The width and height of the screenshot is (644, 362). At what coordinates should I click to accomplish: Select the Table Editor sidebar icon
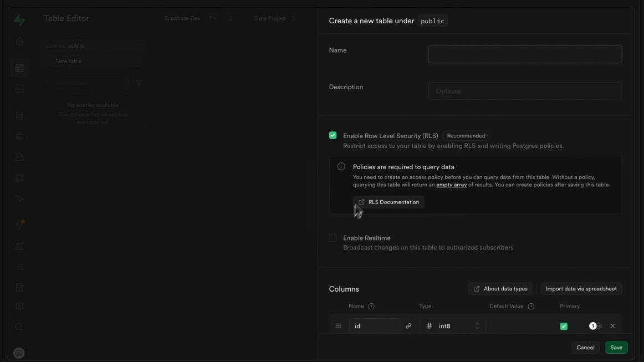19,68
